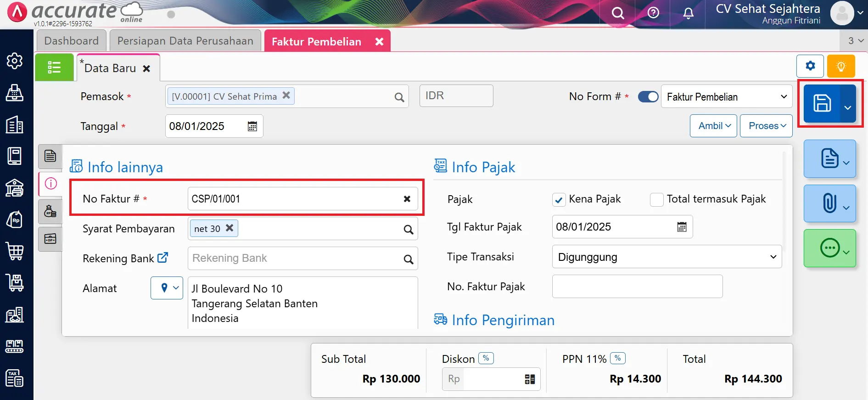Click the Alamat address text area
This screenshot has height=400, width=868.
[303, 303]
